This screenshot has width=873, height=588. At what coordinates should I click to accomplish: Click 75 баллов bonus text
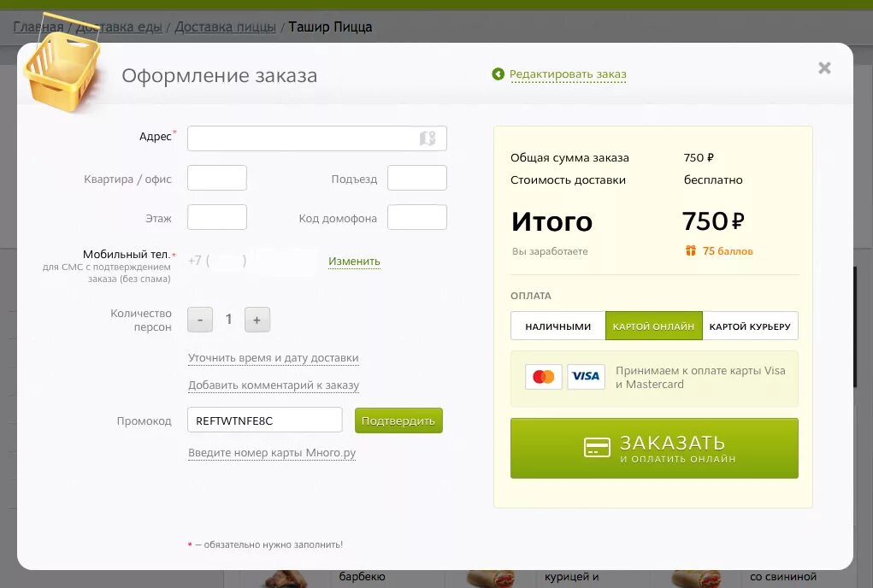(x=728, y=251)
